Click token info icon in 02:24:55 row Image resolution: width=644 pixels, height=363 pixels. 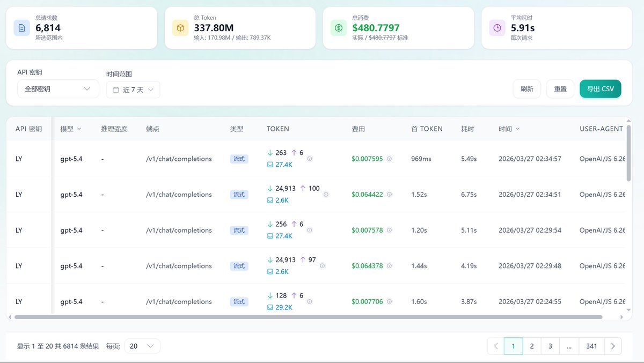point(310,302)
